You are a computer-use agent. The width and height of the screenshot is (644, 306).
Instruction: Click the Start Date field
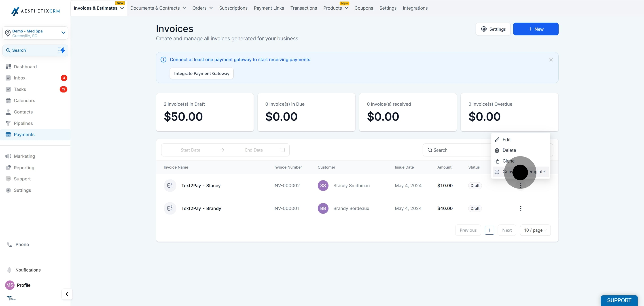191,150
